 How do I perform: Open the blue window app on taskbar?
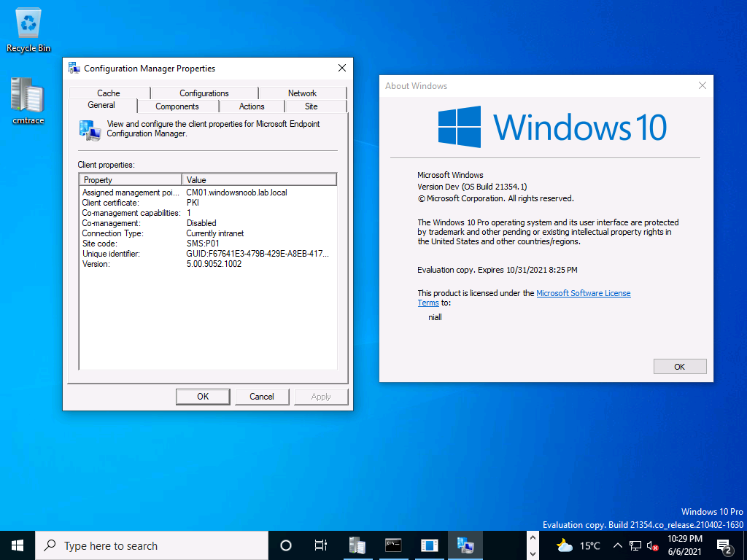[x=429, y=545]
